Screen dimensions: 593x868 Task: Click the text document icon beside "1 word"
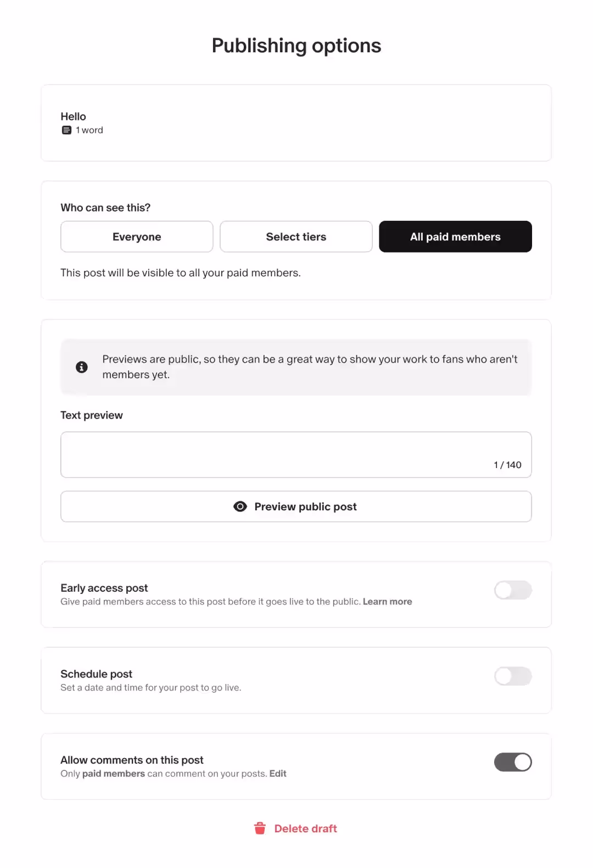66,130
